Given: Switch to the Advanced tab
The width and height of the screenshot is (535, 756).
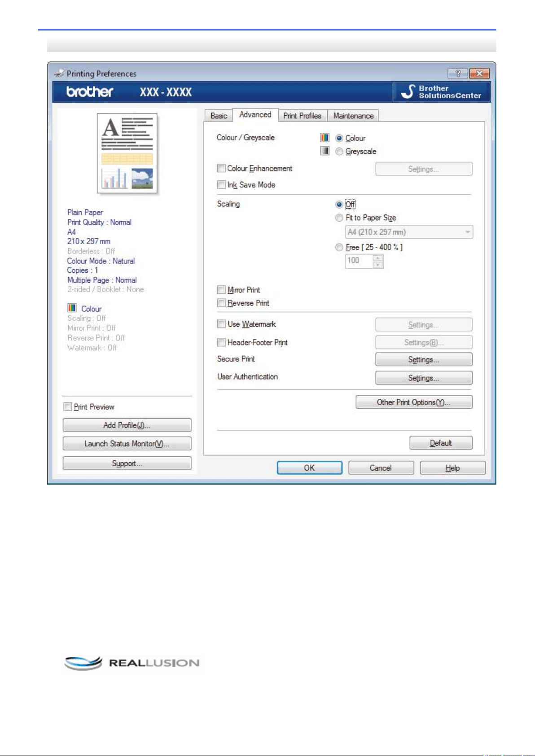Looking at the screenshot, I should coord(255,115).
